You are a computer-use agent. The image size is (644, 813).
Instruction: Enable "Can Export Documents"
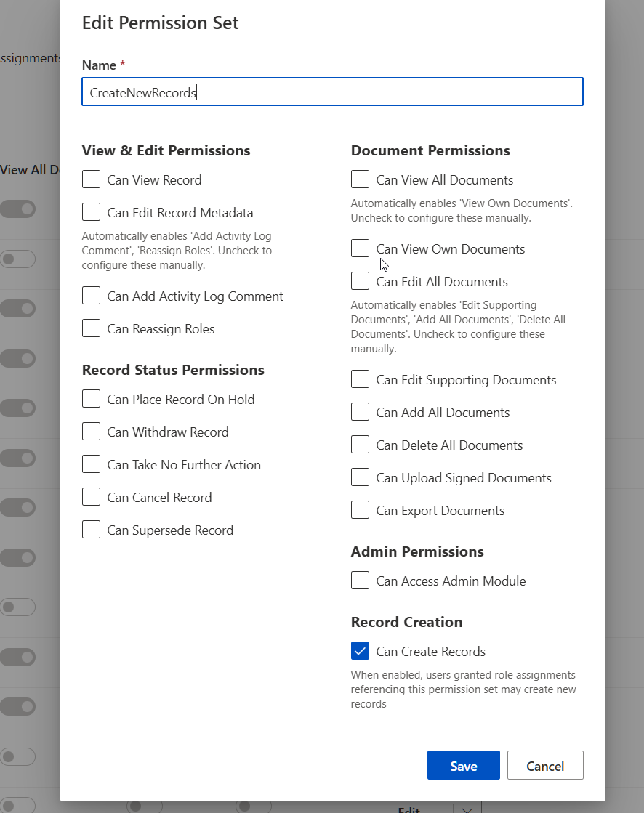[360, 510]
